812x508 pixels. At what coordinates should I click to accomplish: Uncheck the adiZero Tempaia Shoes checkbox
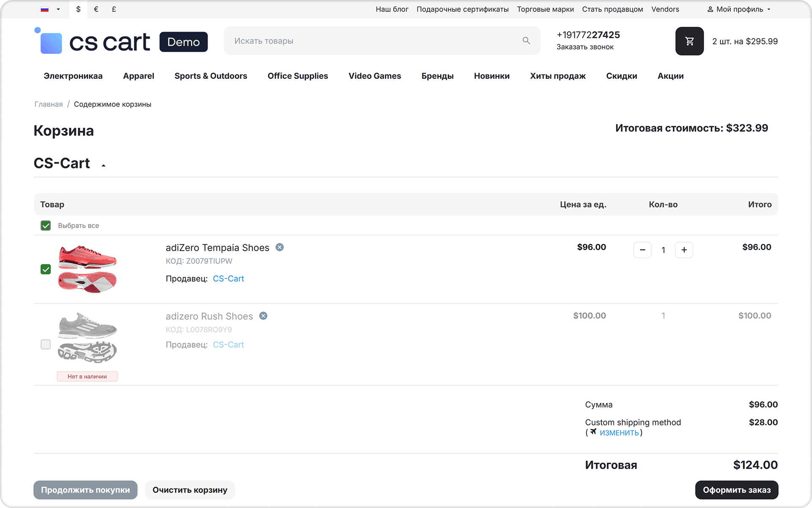point(46,269)
